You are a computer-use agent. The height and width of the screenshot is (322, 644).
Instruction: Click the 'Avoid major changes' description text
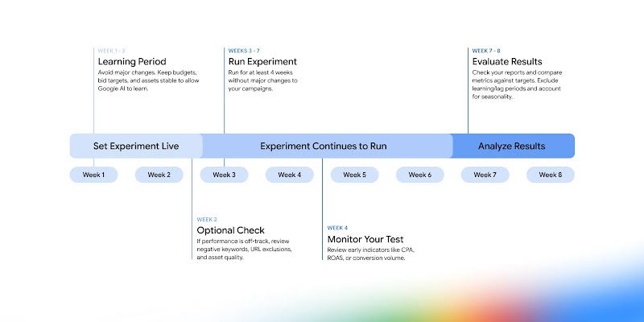pyautogui.click(x=148, y=80)
